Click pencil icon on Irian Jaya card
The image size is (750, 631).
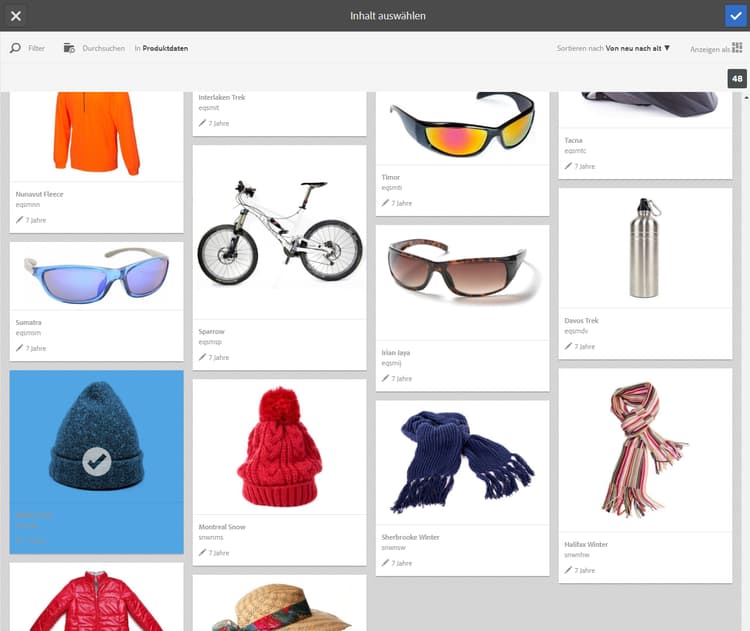tap(386, 378)
